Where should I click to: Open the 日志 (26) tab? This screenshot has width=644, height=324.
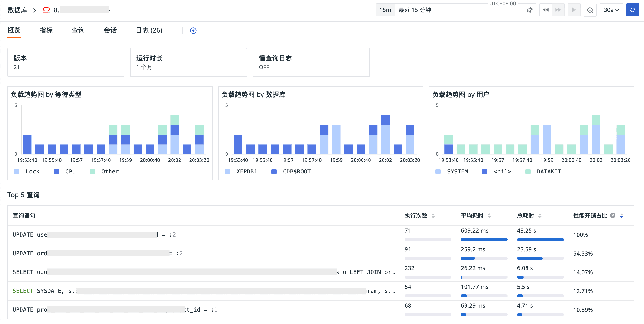click(x=149, y=30)
